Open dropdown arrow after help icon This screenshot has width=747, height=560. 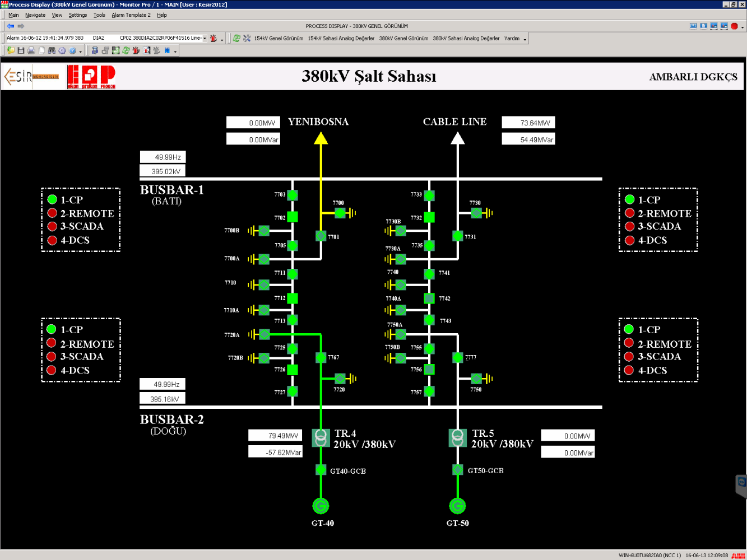point(81,52)
